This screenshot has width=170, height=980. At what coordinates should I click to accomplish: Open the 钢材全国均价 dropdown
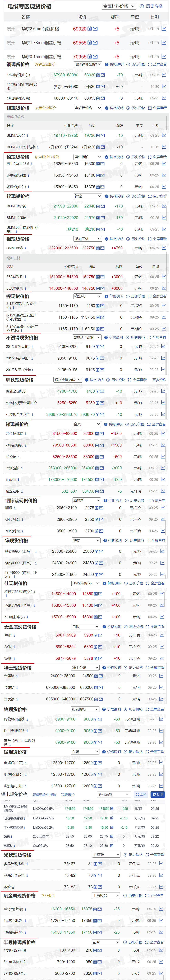(68, 380)
